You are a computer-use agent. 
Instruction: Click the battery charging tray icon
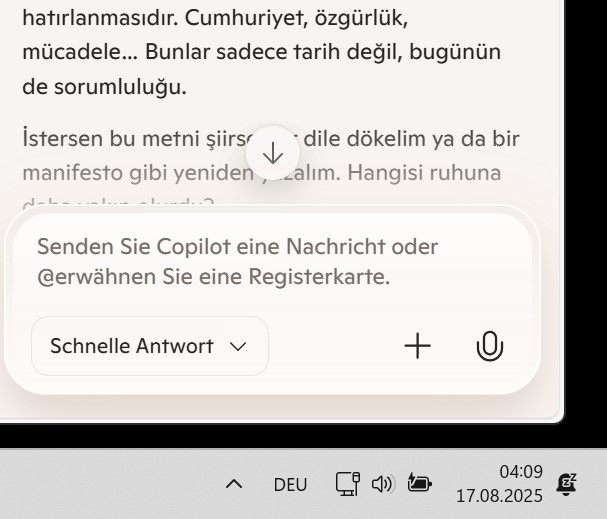coord(420,483)
